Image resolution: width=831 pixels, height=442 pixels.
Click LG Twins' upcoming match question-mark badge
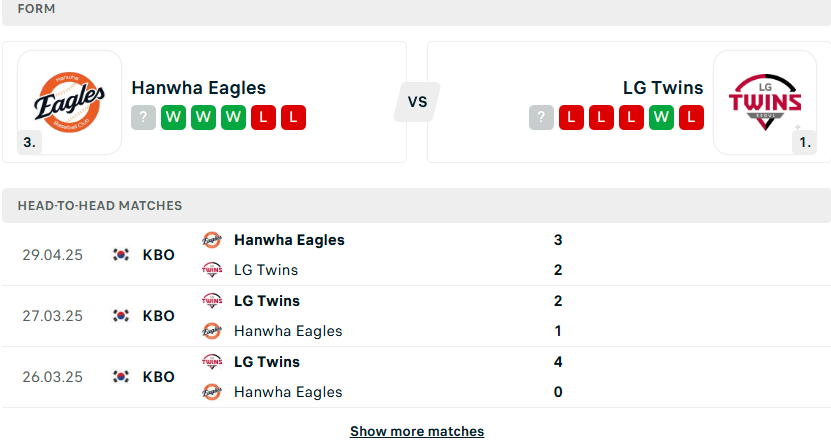(x=541, y=118)
